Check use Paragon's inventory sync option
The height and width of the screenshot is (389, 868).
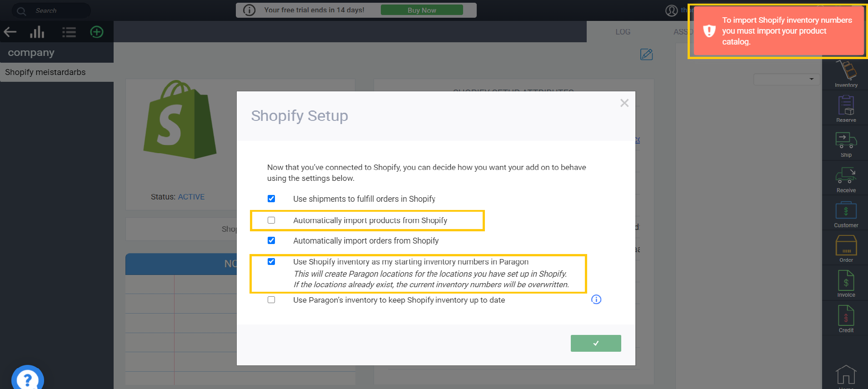coord(271,300)
